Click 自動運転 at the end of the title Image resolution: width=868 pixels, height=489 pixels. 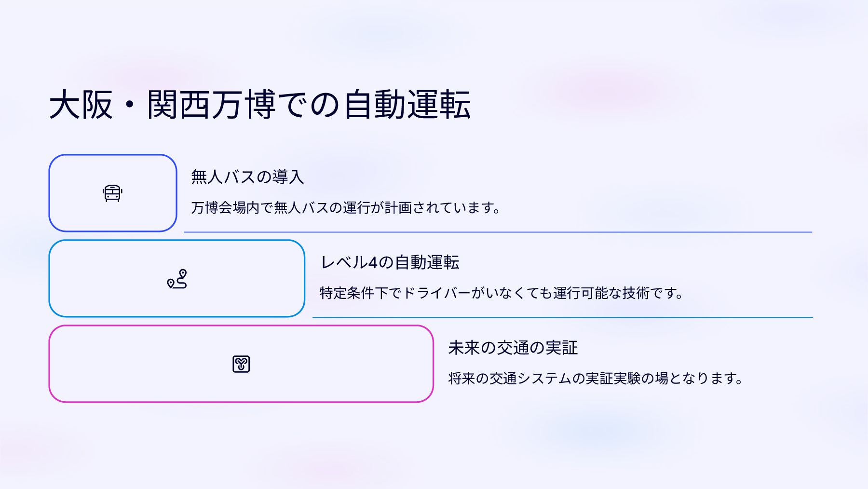(407, 104)
